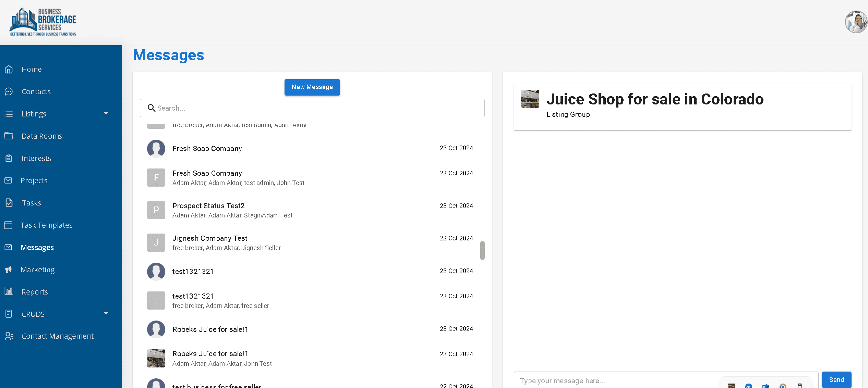Expand the Listings dropdown in sidebar
The width and height of the screenshot is (868, 388).
point(106,113)
